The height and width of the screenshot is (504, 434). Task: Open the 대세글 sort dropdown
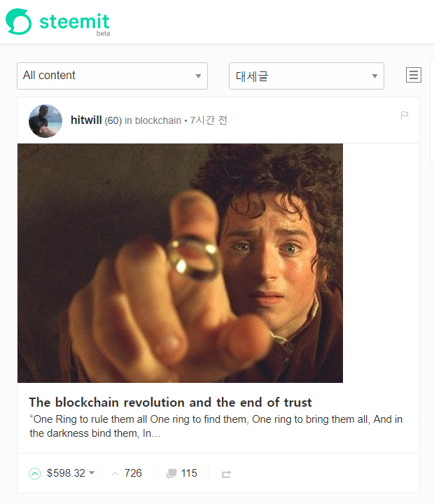[307, 76]
